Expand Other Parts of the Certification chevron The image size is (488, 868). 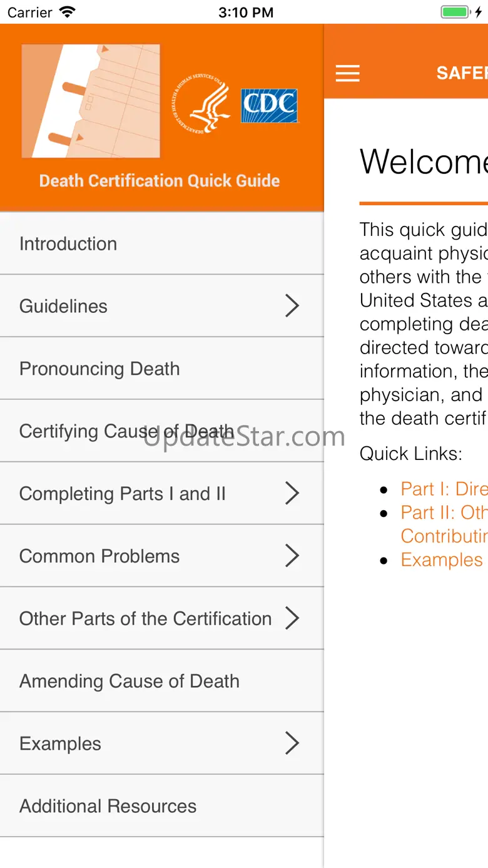click(x=292, y=618)
